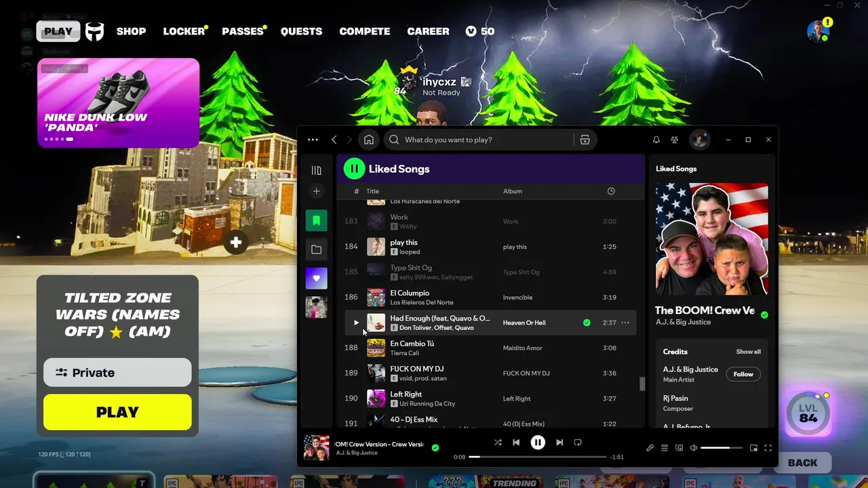Screen dimensions: 868x488
Task: Enter Spotify full screen mode
Action: pos(768,448)
